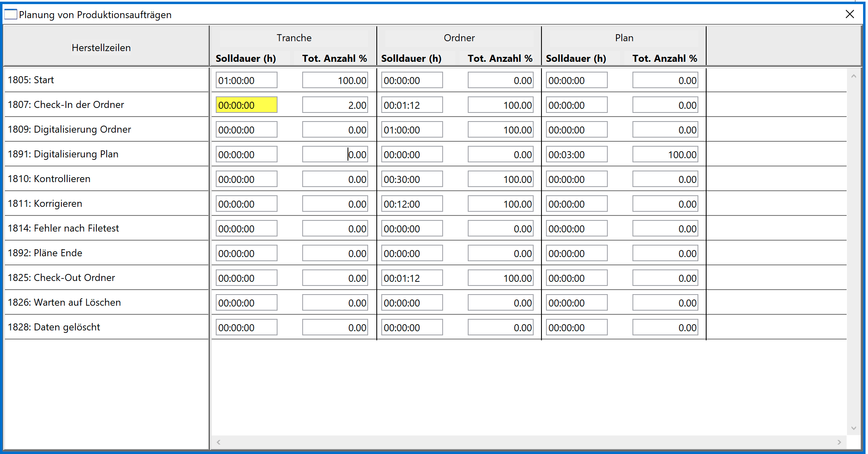Viewport: 868px width, 454px height.
Task: Edit Tranche Tot. Anzahl for Check-In der Ordner
Action: point(335,105)
